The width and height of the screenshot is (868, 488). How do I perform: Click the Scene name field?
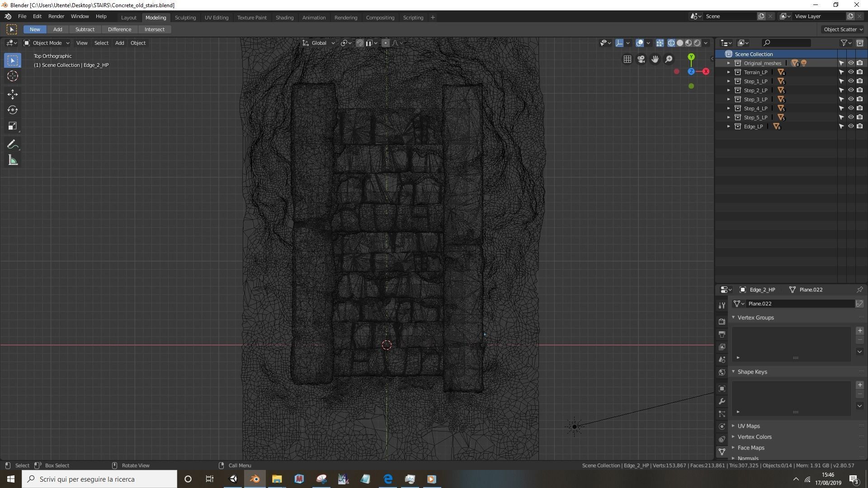(731, 16)
